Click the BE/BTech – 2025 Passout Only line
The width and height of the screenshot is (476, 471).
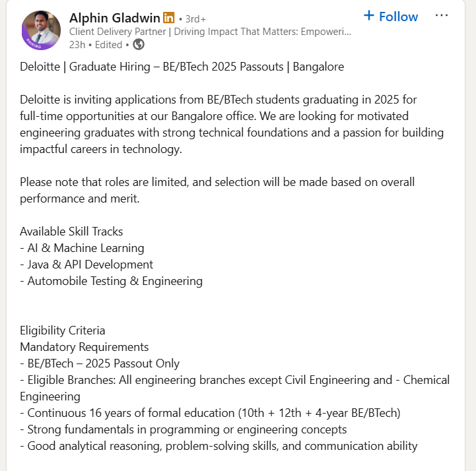click(x=100, y=363)
